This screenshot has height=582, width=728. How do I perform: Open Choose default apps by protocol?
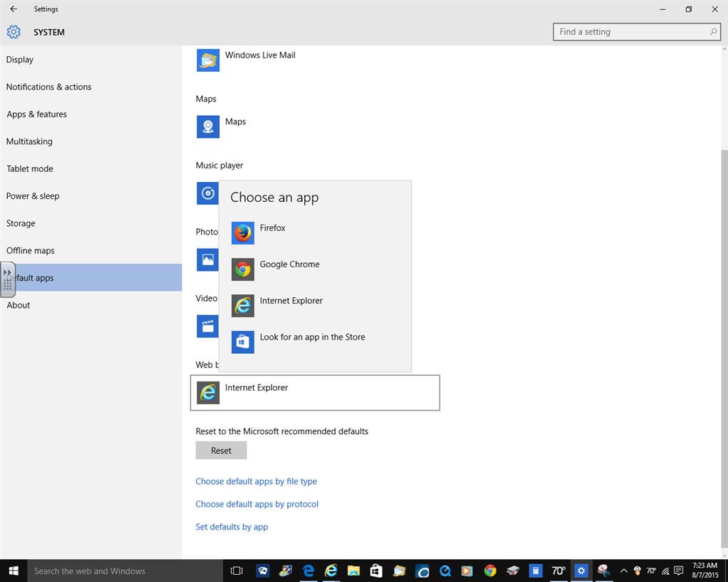pyautogui.click(x=257, y=504)
